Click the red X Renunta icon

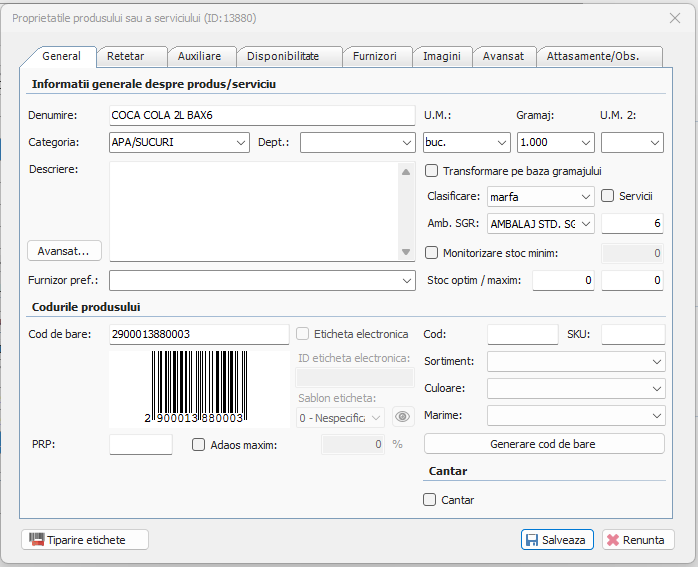[x=611, y=540]
